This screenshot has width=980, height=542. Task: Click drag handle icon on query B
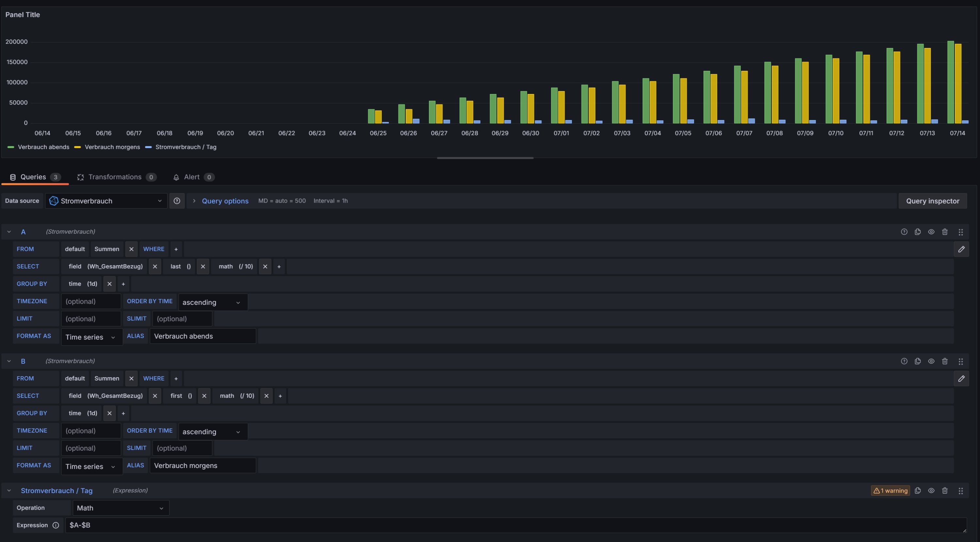coord(961,362)
